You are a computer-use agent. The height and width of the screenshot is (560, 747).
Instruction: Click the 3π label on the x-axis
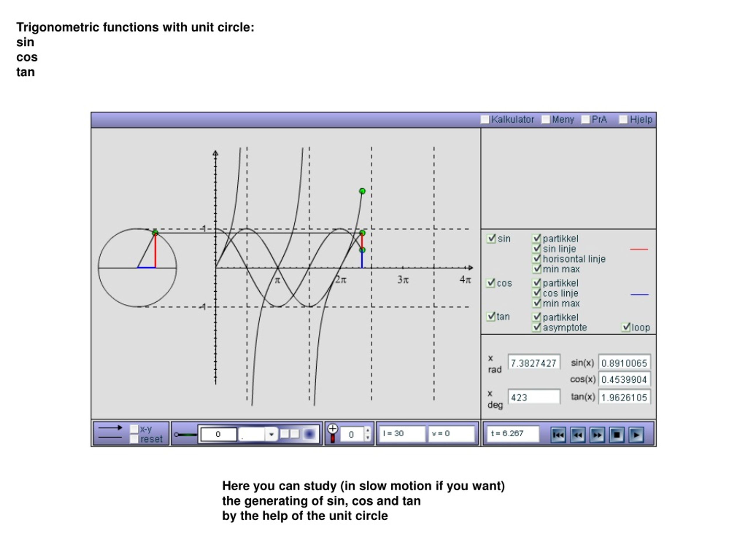coord(403,280)
